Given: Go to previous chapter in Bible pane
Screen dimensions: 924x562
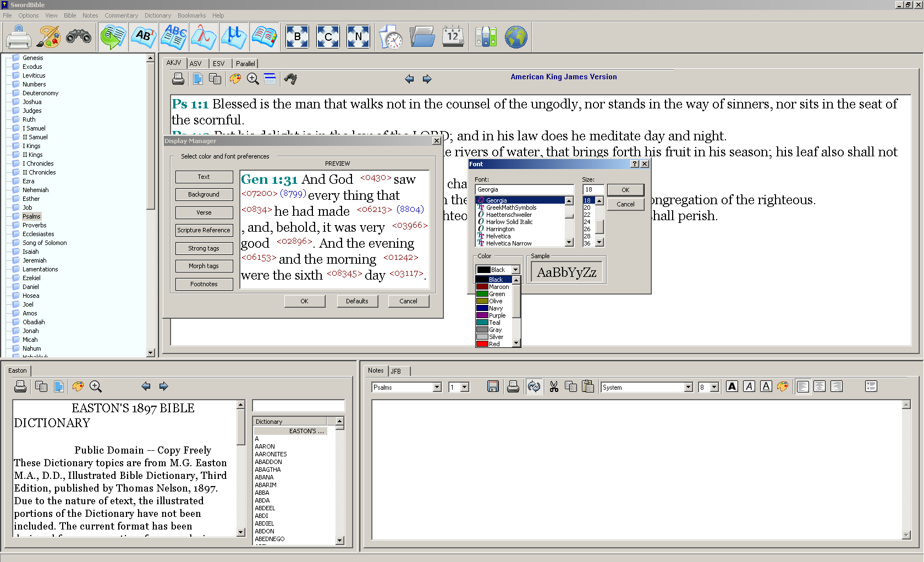Looking at the screenshot, I should pyautogui.click(x=409, y=79).
